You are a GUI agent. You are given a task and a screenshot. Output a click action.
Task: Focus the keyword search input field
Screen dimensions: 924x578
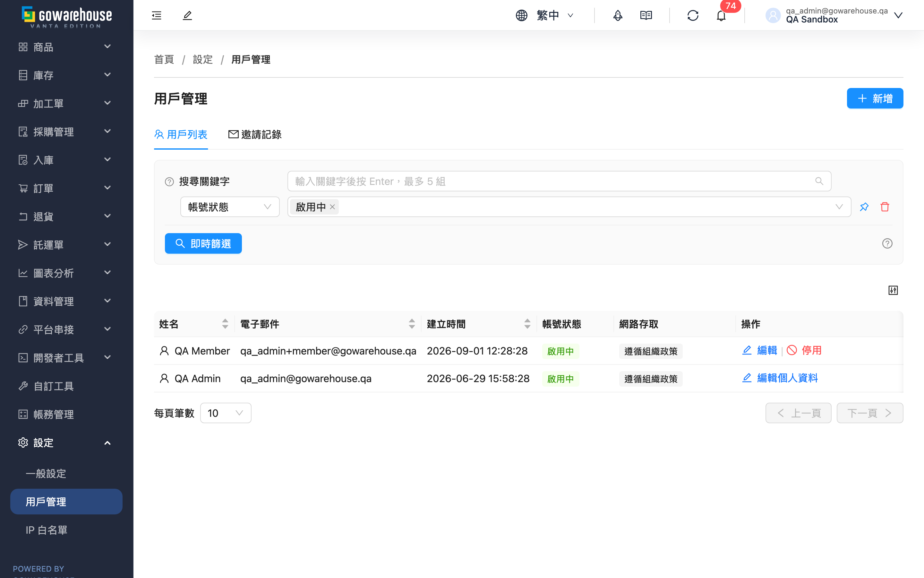click(559, 181)
